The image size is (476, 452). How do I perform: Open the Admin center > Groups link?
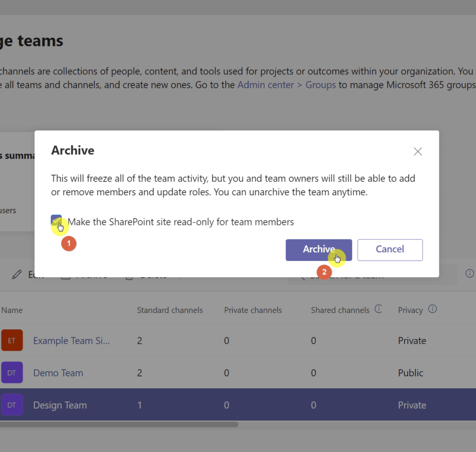(x=286, y=85)
